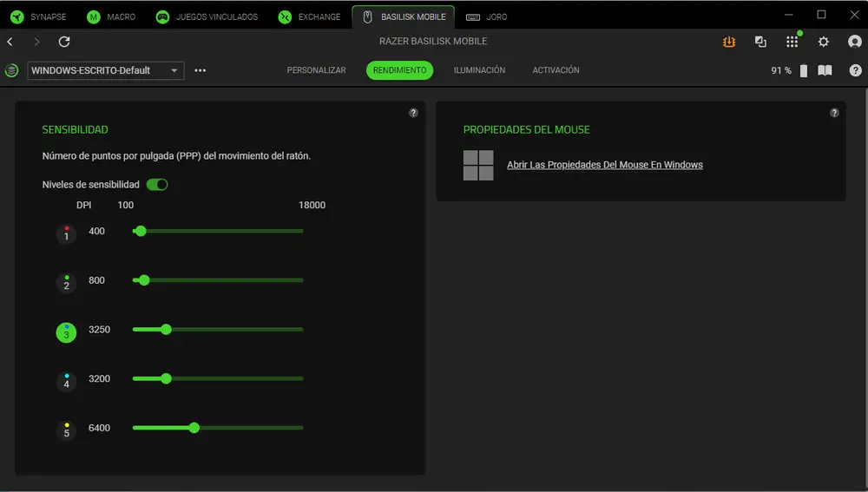This screenshot has height=492, width=868.
Task: Click the 3200 DPI slider handle
Action: click(166, 378)
